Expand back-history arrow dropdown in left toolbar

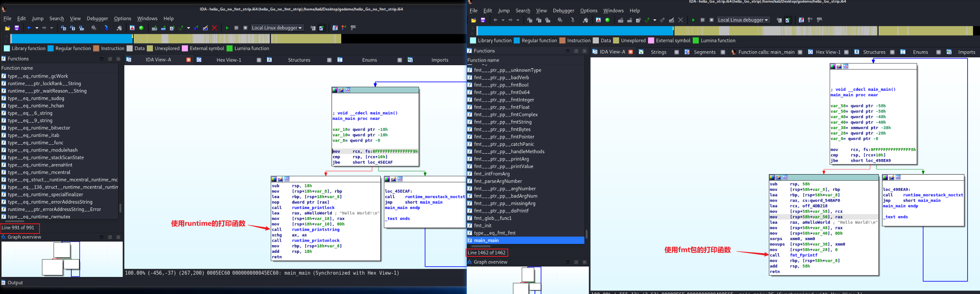(37, 28)
